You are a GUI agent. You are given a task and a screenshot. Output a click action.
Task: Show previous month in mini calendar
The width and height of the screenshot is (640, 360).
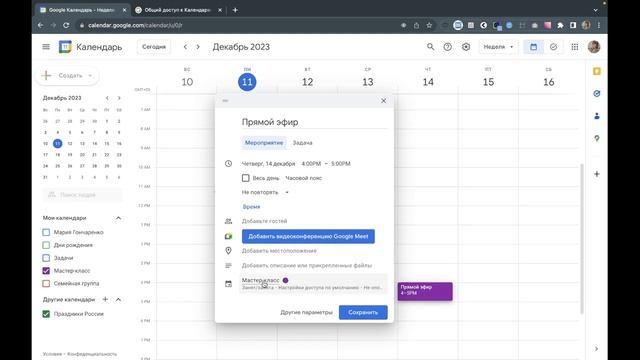click(107, 98)
